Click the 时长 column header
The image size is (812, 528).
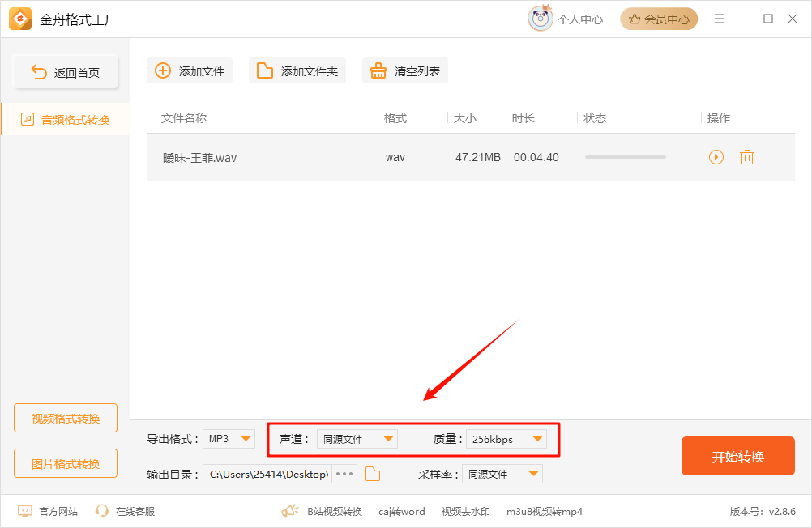point(523,118)
